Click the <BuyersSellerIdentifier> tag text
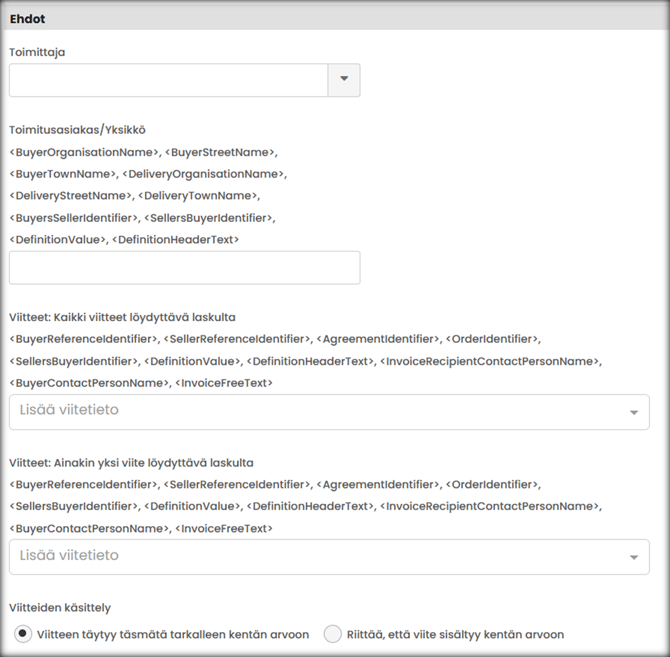 pos(73,218)
